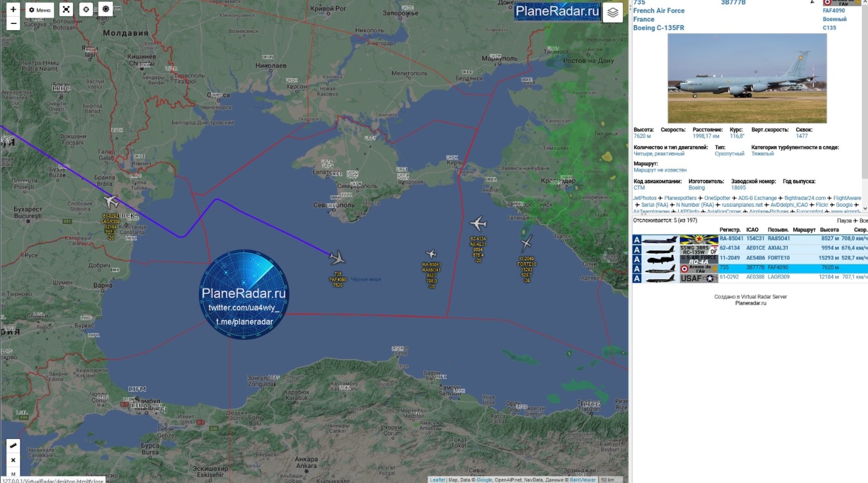This screenshot has height=483, width=868.
Task: Toggle the map brightness sun icon
Action: [106, 9]
